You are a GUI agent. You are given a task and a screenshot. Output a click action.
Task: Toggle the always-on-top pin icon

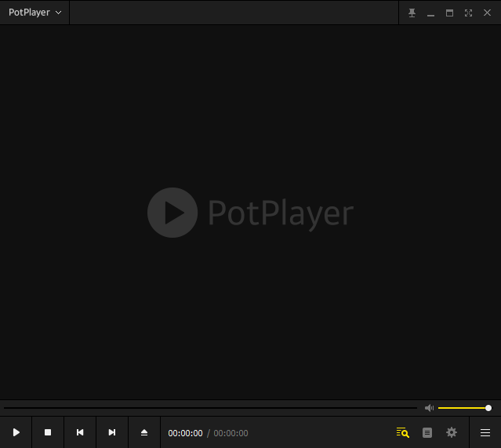pyautogui.click(x=412, y=13)
